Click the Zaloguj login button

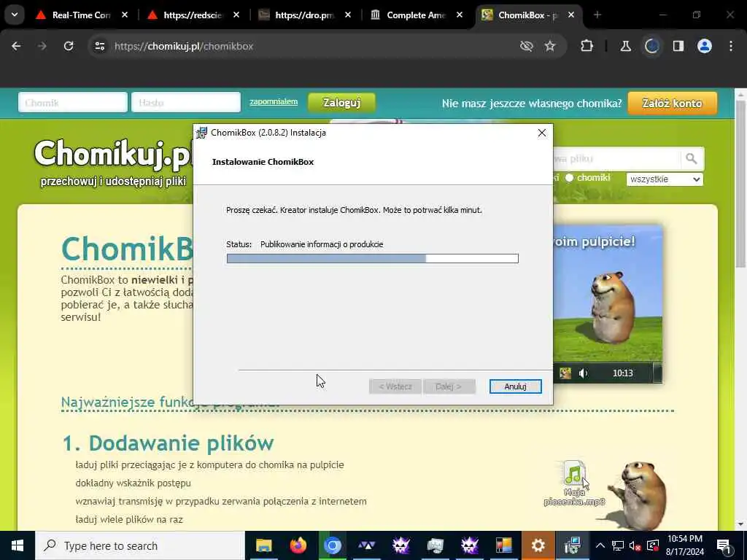(341, 103)
